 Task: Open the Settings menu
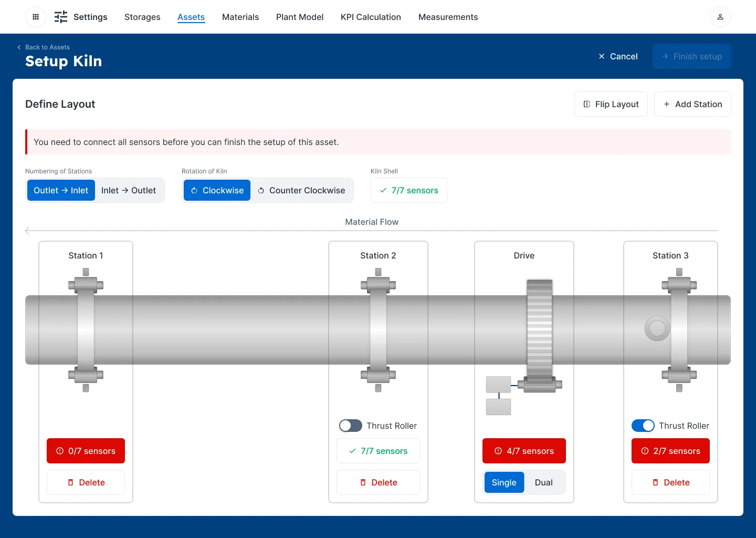(x=90, y=17)
